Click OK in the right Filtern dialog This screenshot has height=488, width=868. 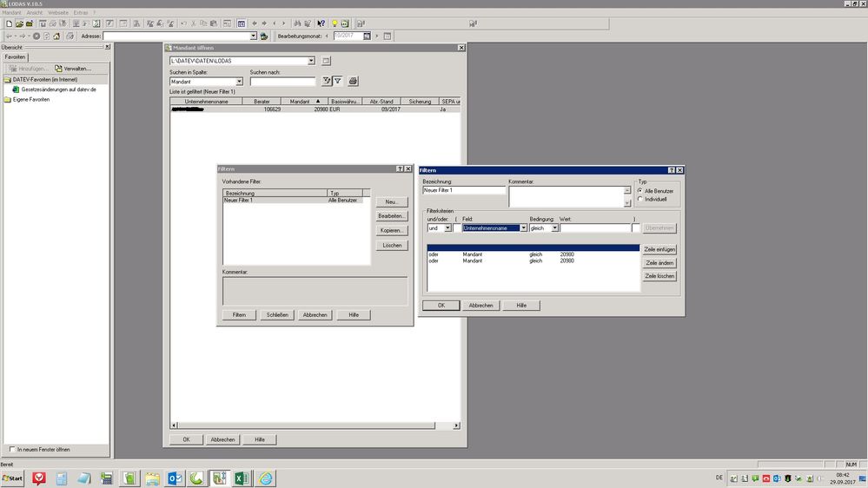tap(441, 306)
